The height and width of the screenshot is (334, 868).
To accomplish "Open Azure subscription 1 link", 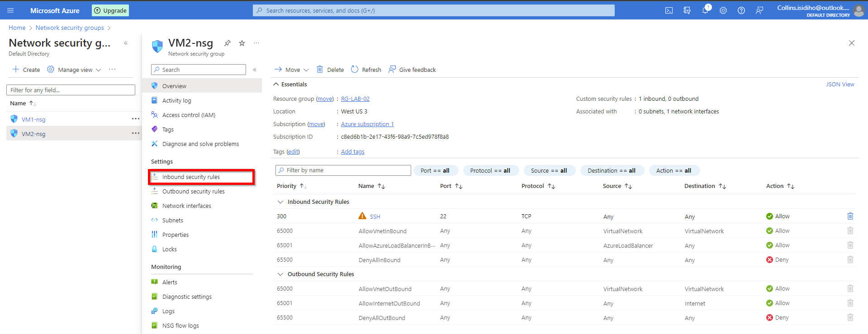I will [367, 124].
